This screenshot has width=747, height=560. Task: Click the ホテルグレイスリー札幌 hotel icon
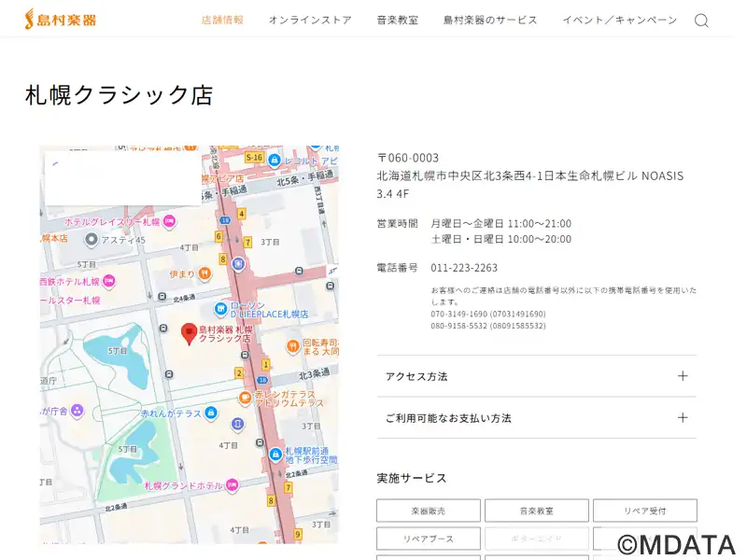[171, 222]
